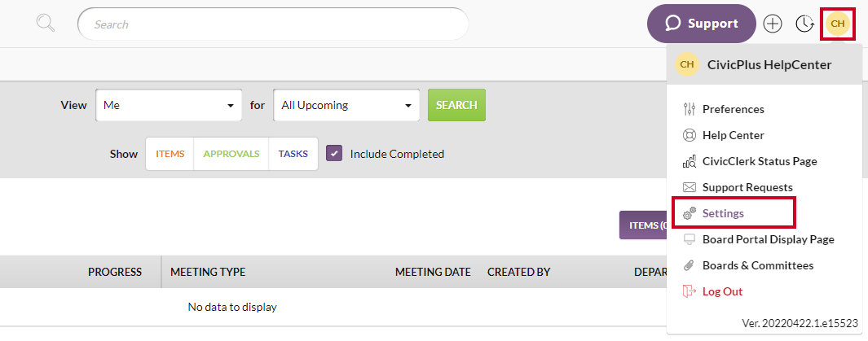This screenshot has height=341, width=868.
Task: Click the Settings gears icon
Action: [x=690, y=213]
